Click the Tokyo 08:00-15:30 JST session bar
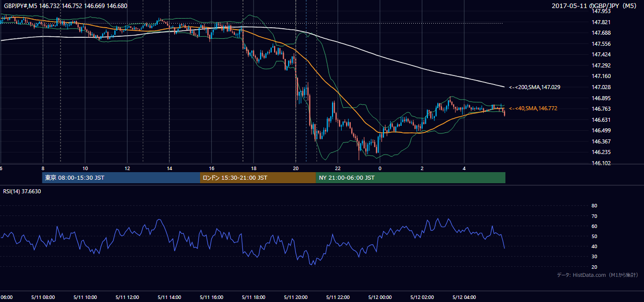 [121, 178]
